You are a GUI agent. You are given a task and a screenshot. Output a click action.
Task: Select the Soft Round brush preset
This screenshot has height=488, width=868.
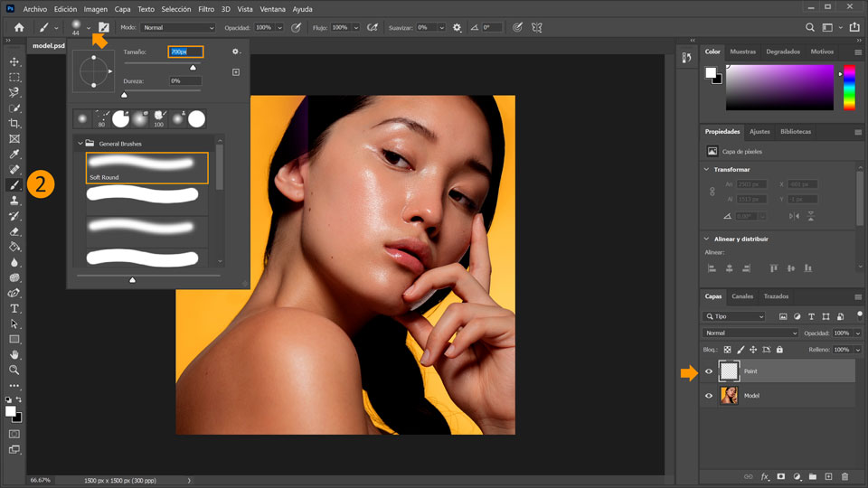click(x=147, y=167)
